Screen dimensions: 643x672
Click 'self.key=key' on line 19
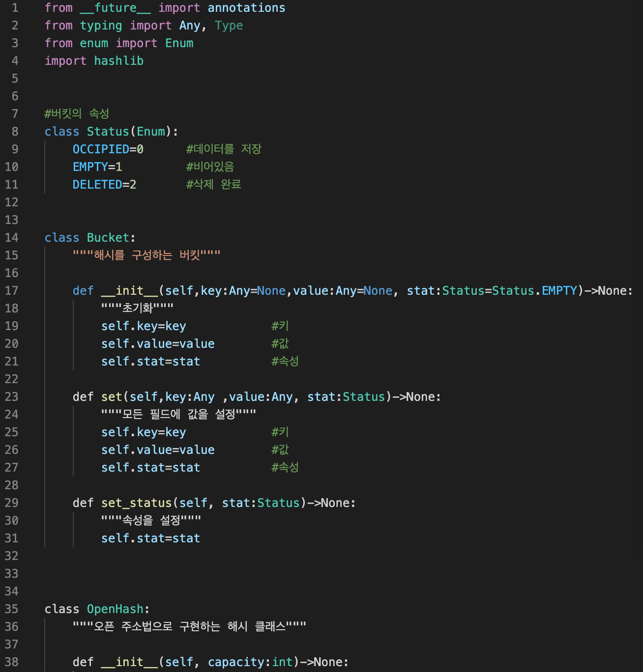[144, 326]
